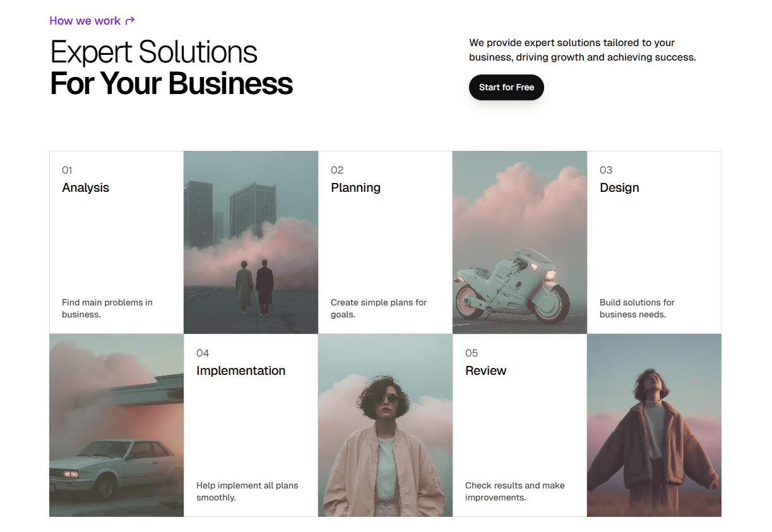Open the vintage car with smoke image

[117, 425]
